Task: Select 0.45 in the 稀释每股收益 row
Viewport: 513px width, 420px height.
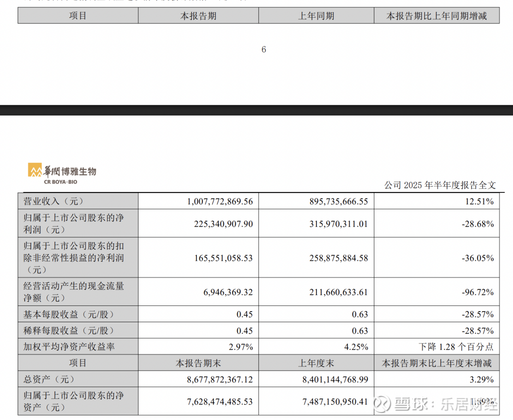Action: 245,331
